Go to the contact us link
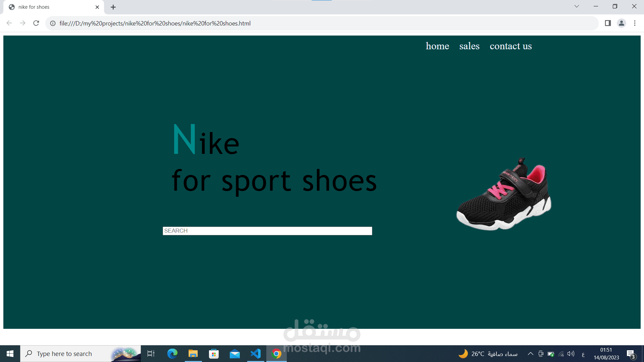This screenshot has width=644, height=362. (x=511, y=46)
